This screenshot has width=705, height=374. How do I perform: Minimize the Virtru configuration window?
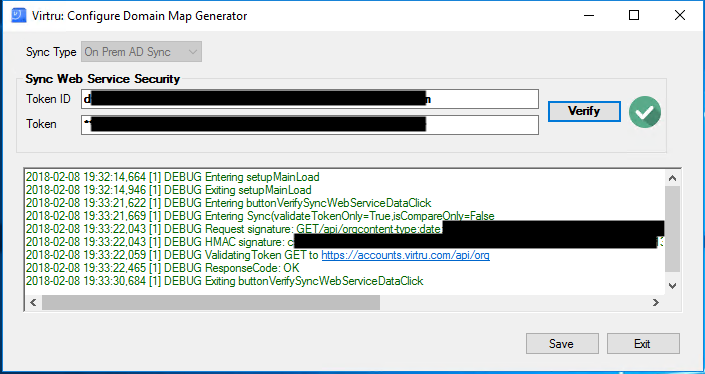coord(589,16)
